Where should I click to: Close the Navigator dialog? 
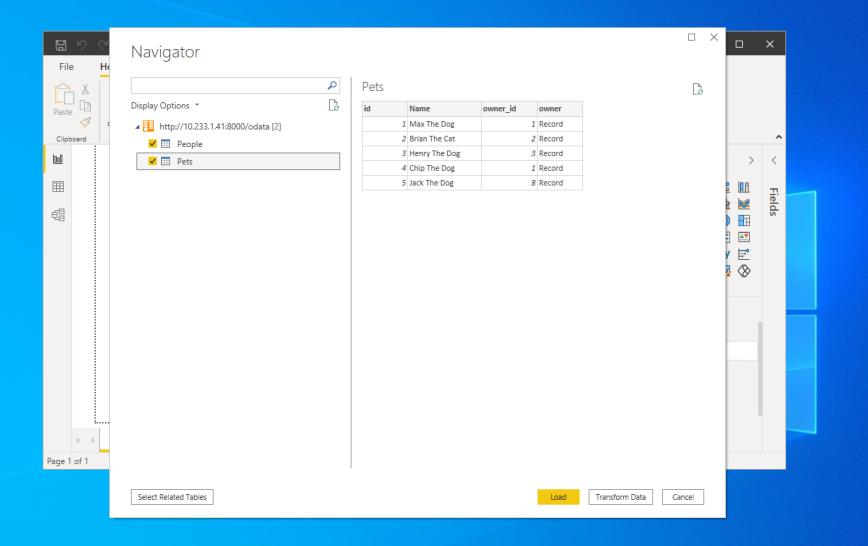[714, 37]
